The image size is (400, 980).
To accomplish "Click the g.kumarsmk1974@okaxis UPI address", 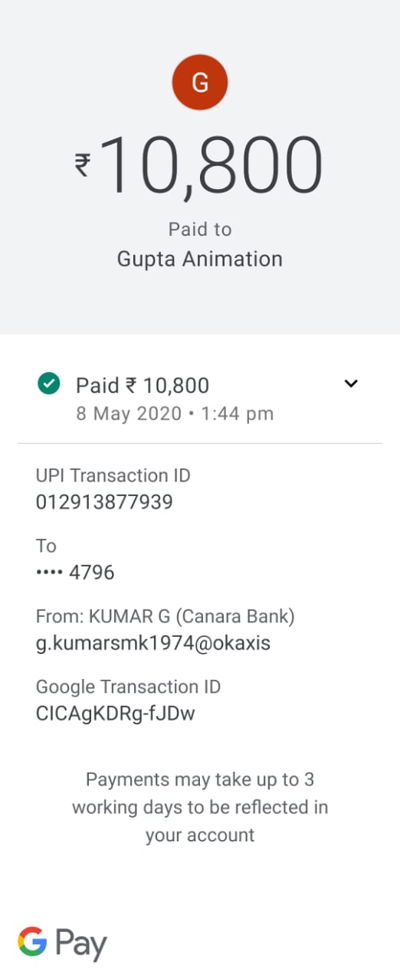I will click(x=153, y=643).
